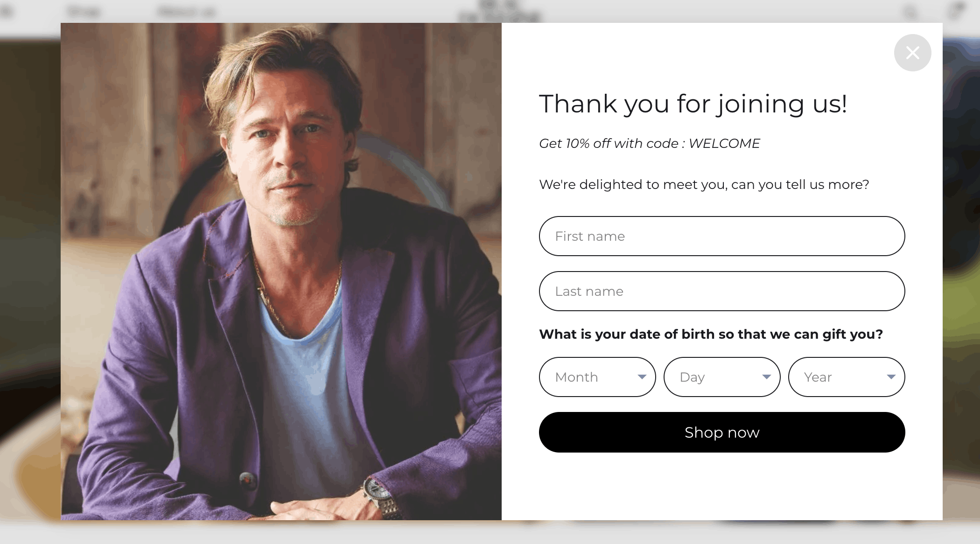Click the WELCOME discount code text

click(x=724, y=143)
